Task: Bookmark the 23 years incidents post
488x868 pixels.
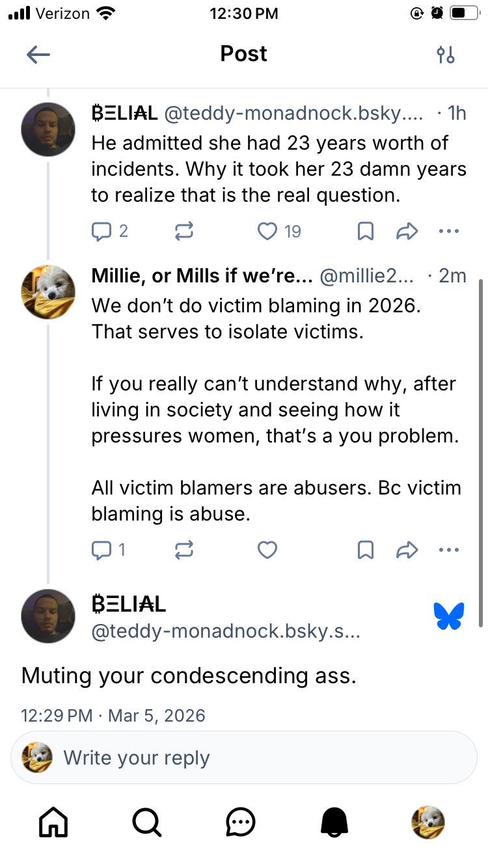Action: tap(366, 231)
